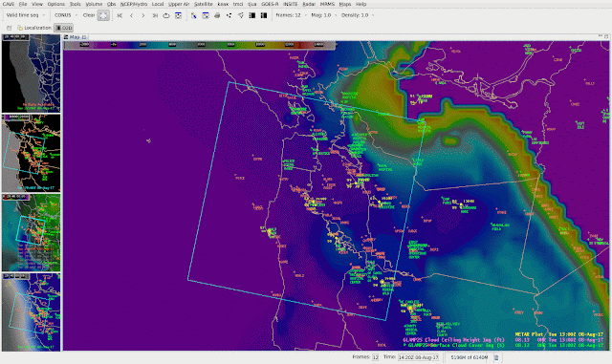612x364 pixels.
Task: Toggle the frame loop animation icon
Action: [166, 15]
